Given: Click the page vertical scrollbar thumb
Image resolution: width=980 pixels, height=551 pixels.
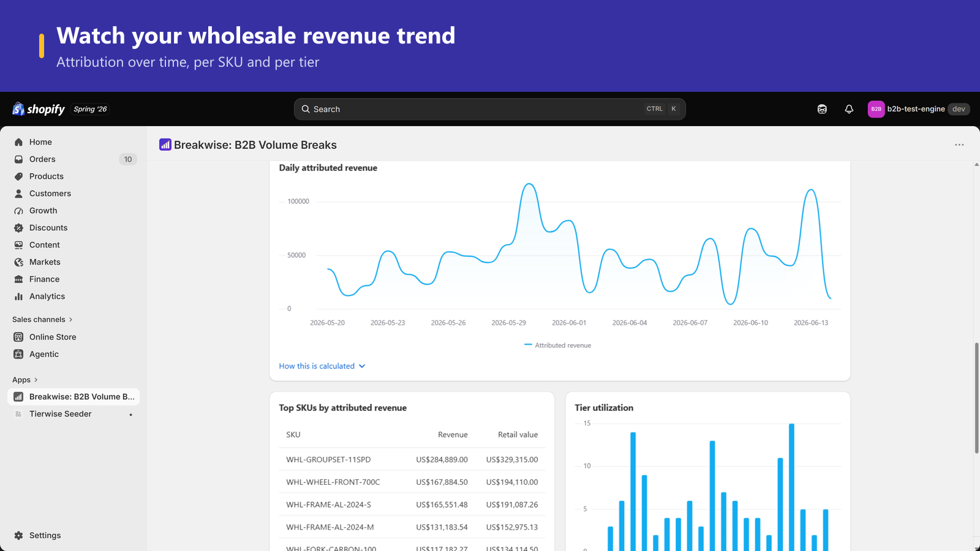Looking at the screenshot, I should pyautogui.click(x=976, y=398).
